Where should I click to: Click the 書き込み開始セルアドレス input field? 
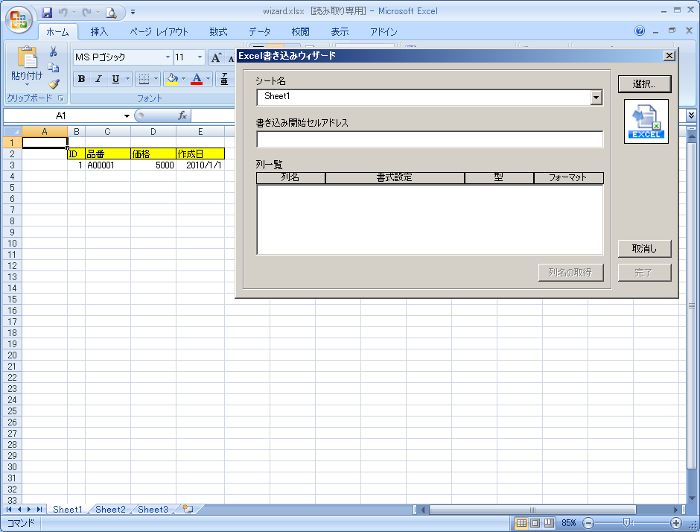[x=429, y=139]
